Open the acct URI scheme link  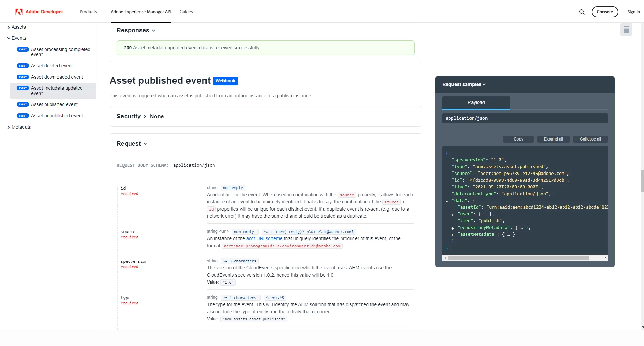pos(264,238)
